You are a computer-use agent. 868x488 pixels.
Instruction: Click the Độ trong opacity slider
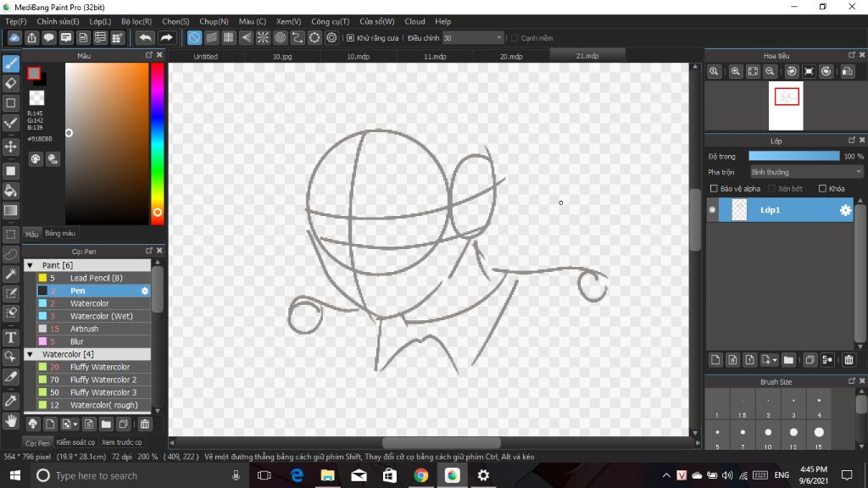click(x=793, y=157)
